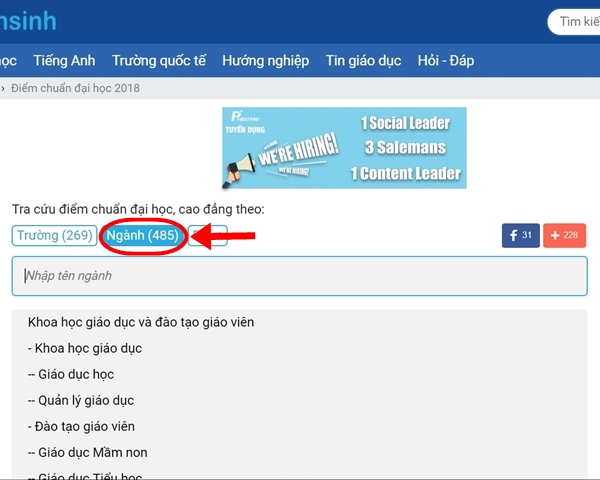600x480 pixels.
Task: Open the Hướng nghiệp navigation item
Action: click(x=265, y=61)
